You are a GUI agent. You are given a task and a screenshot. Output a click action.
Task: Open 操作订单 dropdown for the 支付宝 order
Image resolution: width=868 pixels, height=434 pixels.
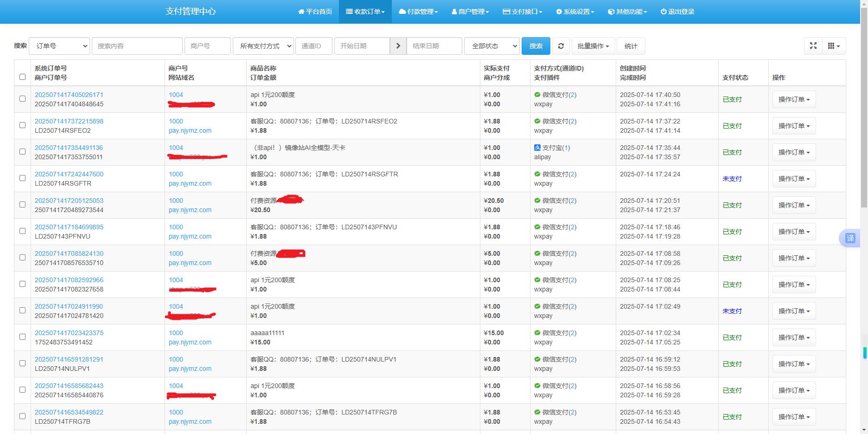tap(794, 152)
